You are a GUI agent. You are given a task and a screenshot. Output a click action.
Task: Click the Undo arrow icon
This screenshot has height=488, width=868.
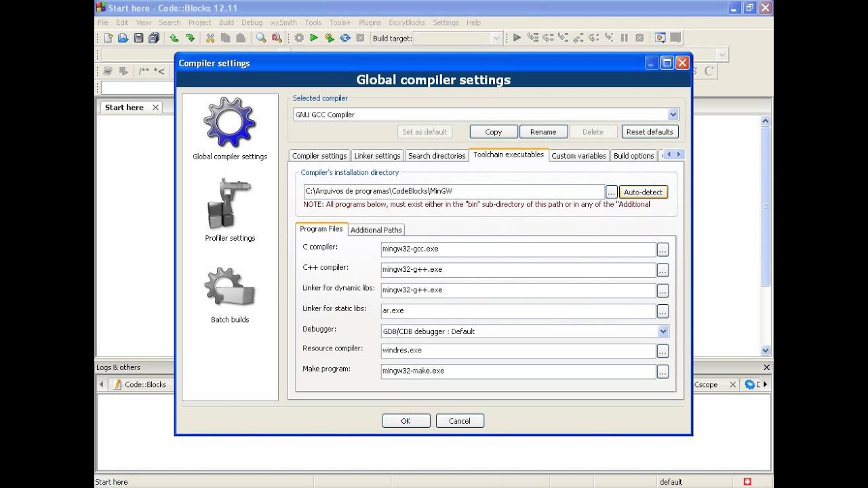174,38
